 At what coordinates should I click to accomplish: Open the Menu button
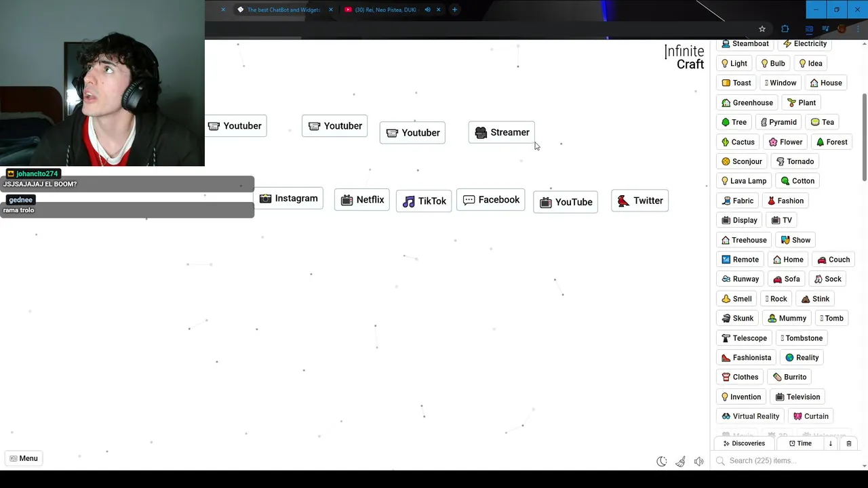(24, 458)
